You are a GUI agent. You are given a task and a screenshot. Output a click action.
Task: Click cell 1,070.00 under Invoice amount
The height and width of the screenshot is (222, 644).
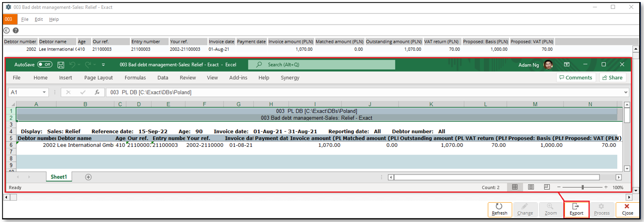tap(315, 145)
